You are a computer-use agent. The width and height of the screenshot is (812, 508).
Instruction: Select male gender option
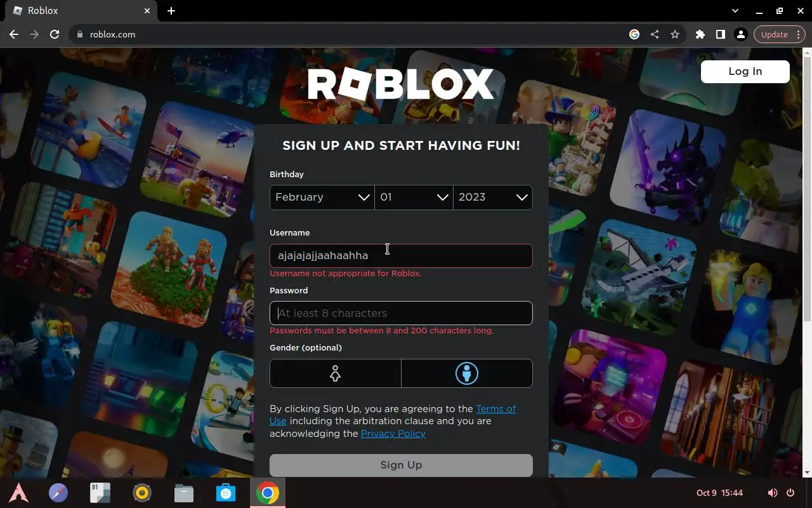tap(467, 373)
